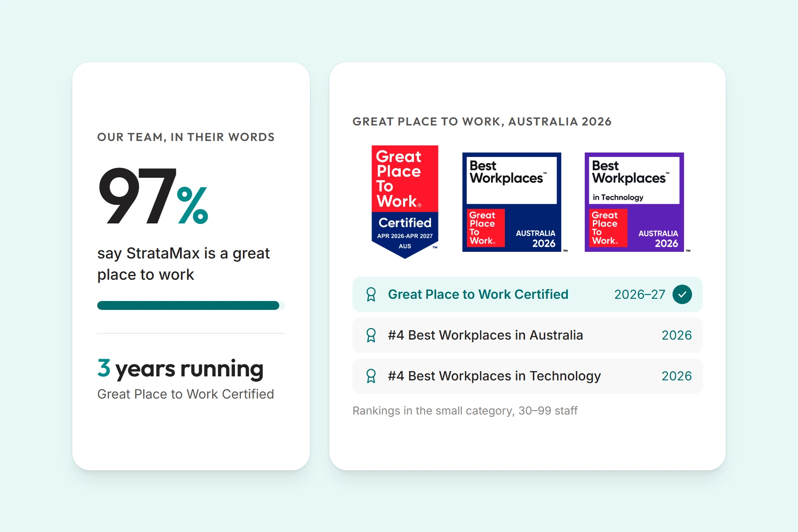This screenshot has height=532, width=798.
Task: Click the 'OUR TEAM, IN THEIR WORDS' label
Action: point(186,137)
